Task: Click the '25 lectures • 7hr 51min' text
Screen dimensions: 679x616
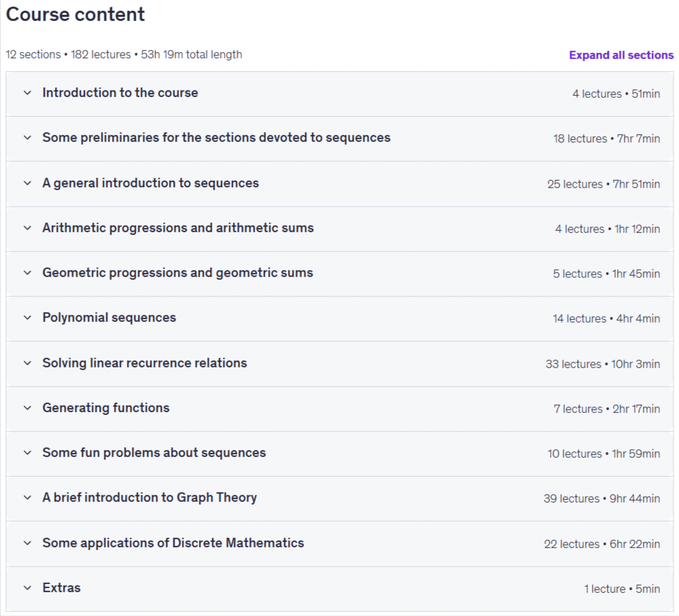Action: click(x=604, y=185)
